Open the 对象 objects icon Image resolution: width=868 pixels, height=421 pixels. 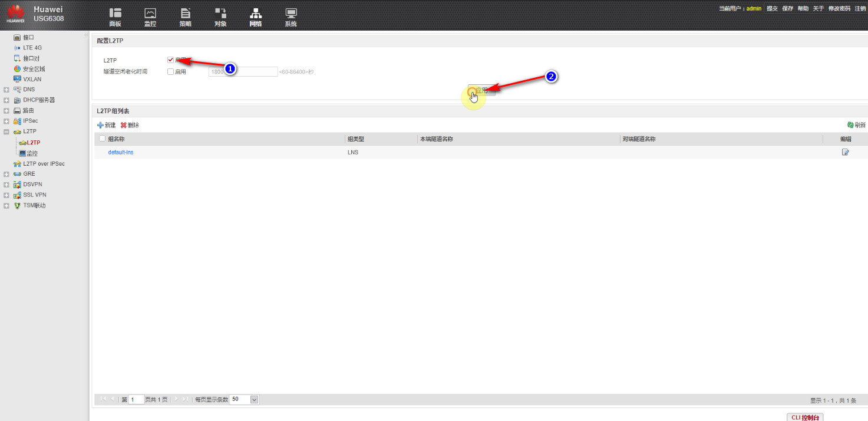(220, 14)
